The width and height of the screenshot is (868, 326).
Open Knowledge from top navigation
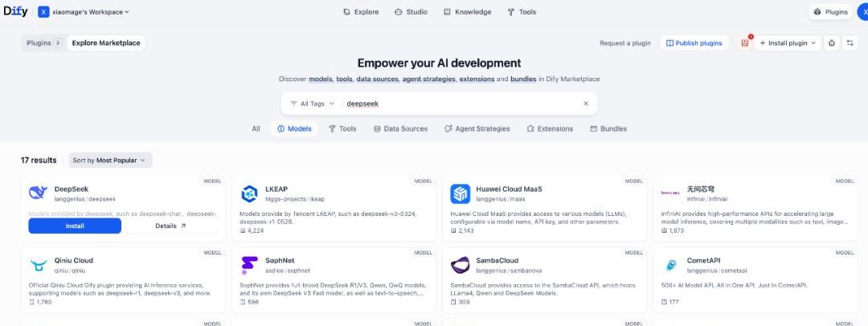[467, 11]
